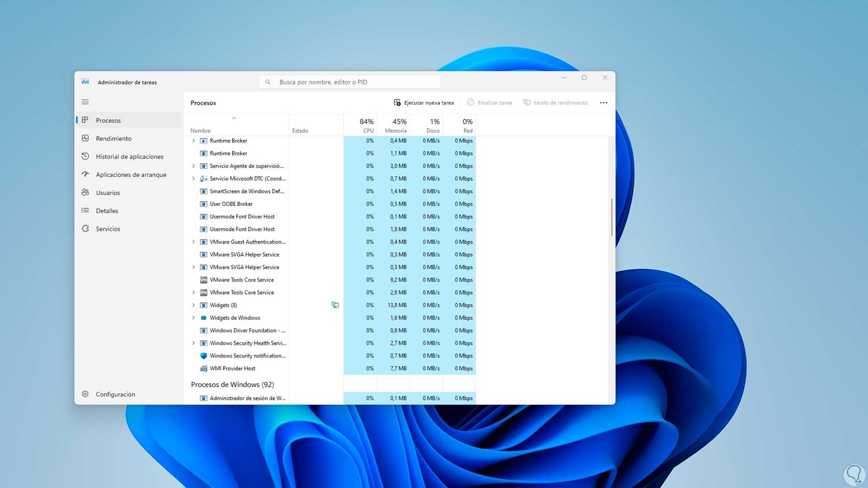Expand VMware Tools Core Service using 2,8 MB
868x488 pixels.
[193, 293]
